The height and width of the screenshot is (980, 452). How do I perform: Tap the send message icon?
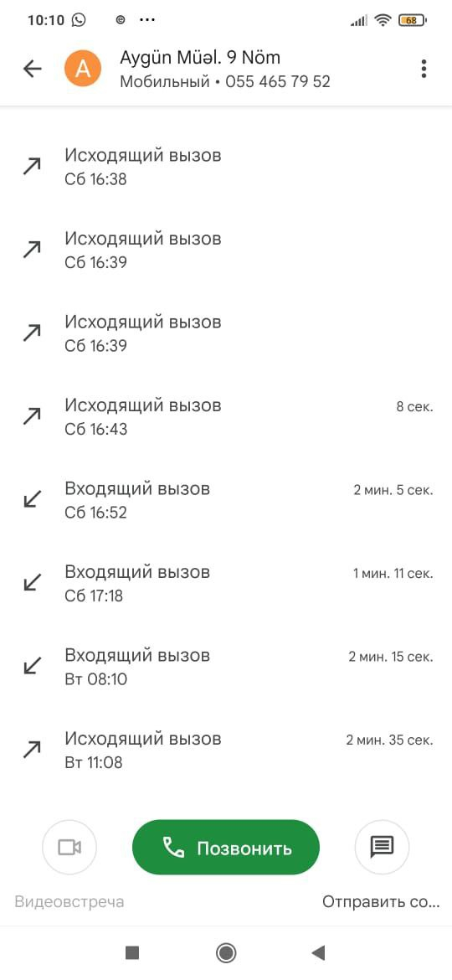[382, 847]
